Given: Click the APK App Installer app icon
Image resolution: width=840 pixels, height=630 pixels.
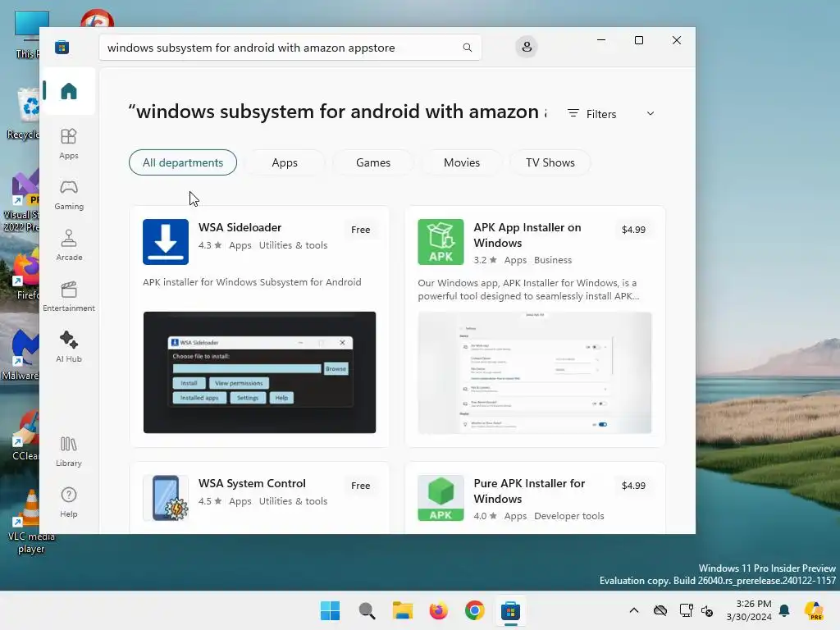Looking at the screenshot, I should pos(441,242).
